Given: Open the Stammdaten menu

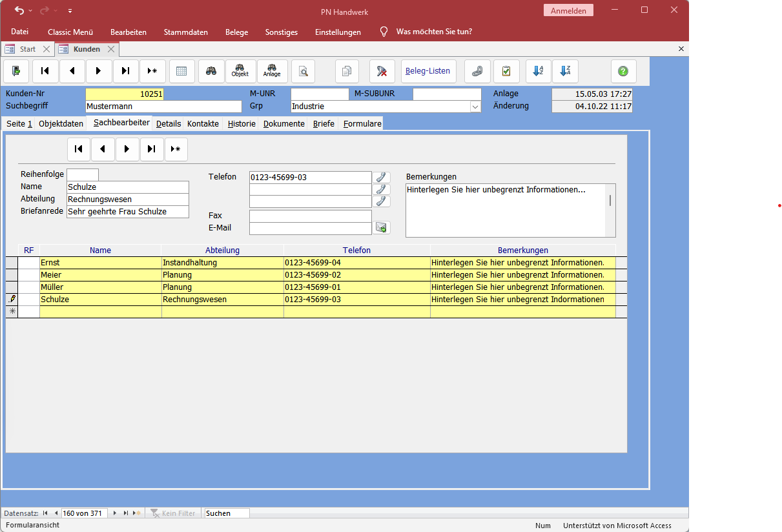Looking at the screenshot, I should click(x=185, y=32).
